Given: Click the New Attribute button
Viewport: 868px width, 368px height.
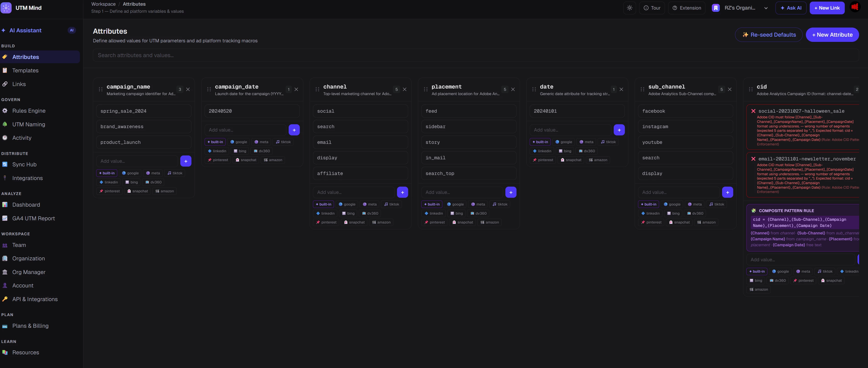Looking at the screenshot, I should [x=832, y=35].
